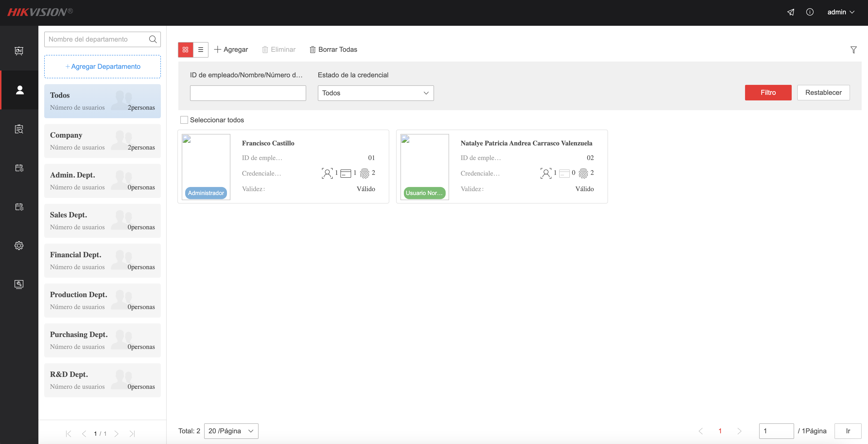Click the Restablecer button
The height and width of the screenshot is (444, 868).
pyautogui.click(x=823, y=92)
